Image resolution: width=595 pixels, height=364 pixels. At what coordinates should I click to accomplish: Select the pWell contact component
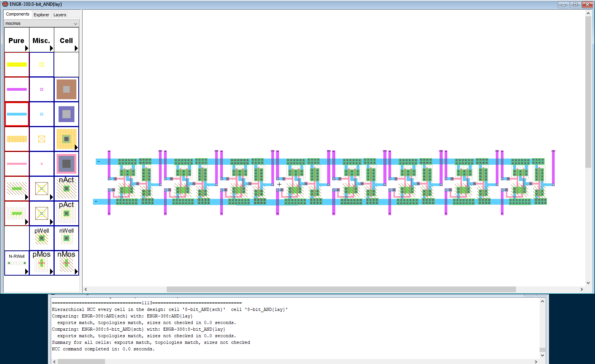coord(41,238)
